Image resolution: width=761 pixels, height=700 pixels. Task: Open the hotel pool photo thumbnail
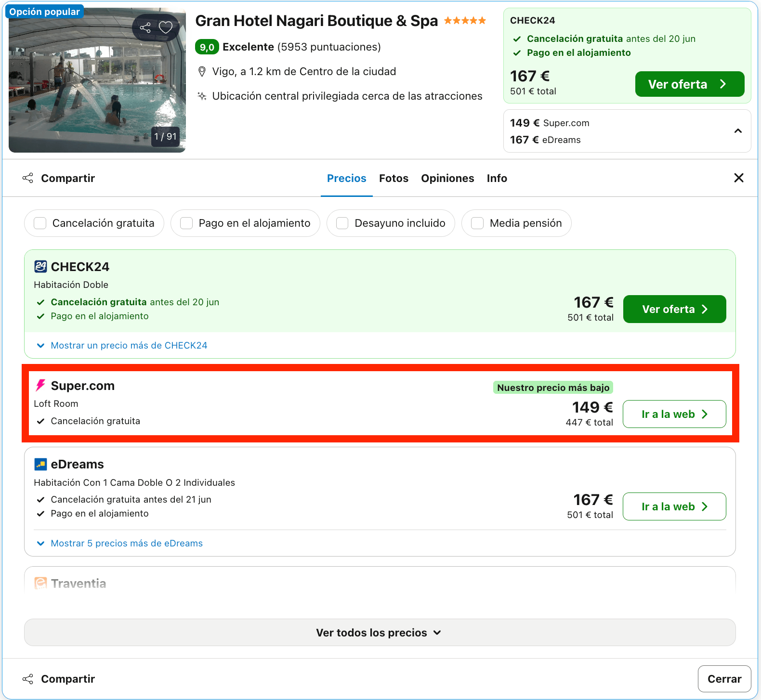pos(97,80)
